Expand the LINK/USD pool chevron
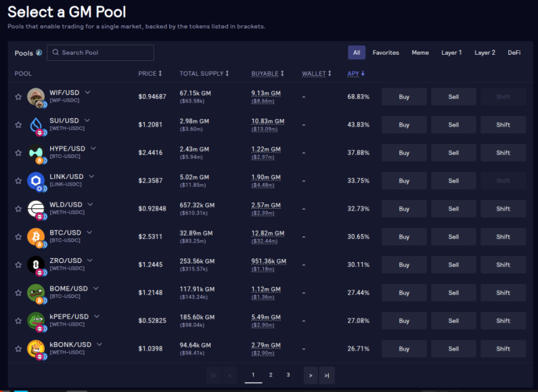Screen dimensions: 538x392 click(92, 176)
